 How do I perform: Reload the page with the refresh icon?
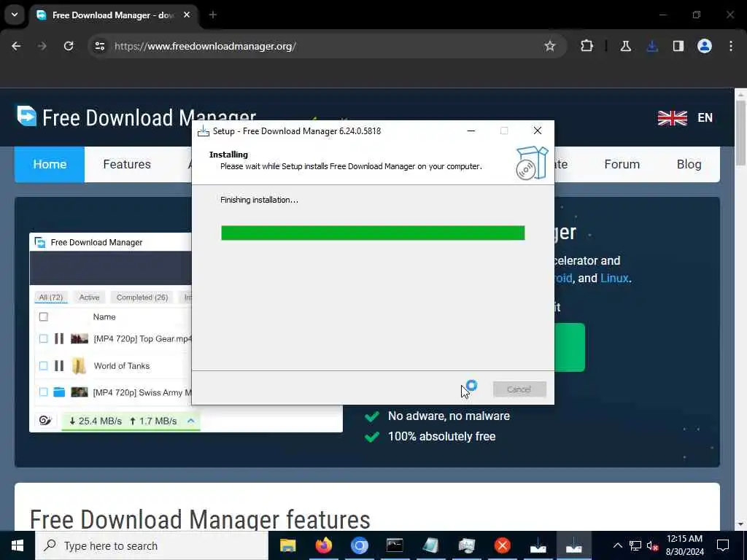[69, 46]
